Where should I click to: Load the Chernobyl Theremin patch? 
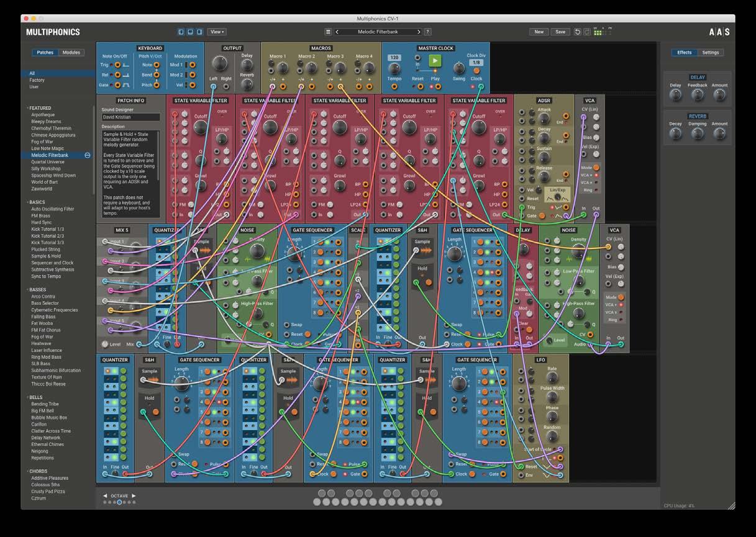[52, 128]
